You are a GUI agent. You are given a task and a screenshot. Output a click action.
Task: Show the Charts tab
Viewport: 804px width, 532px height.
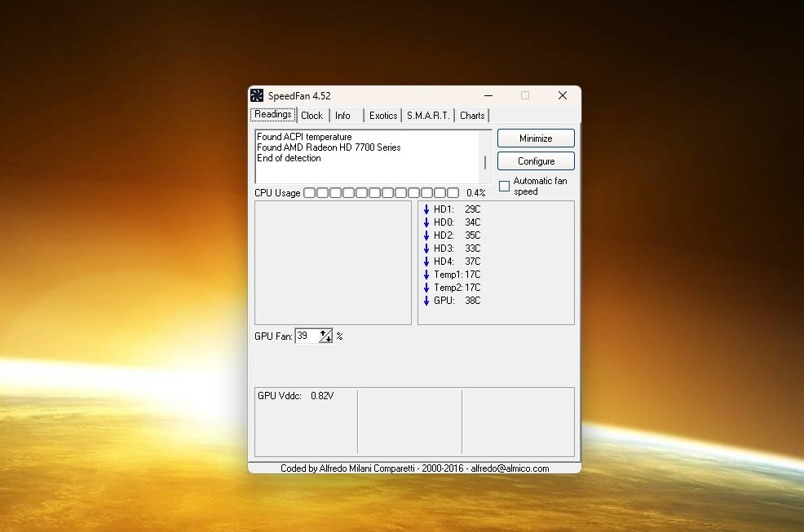coord(472,116)
